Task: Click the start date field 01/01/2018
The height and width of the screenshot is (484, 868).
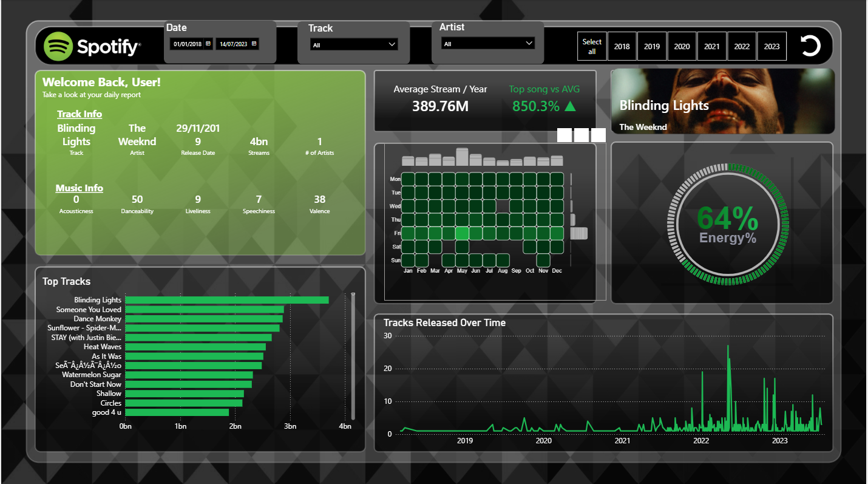Action: [191, 44]
